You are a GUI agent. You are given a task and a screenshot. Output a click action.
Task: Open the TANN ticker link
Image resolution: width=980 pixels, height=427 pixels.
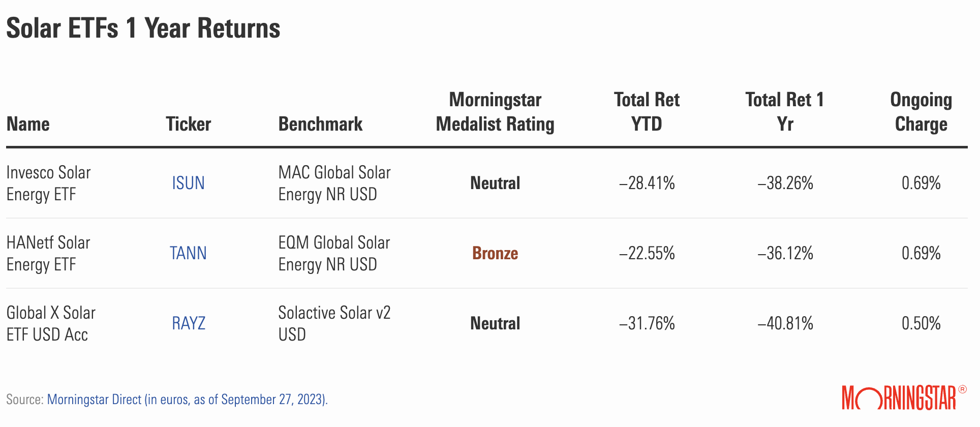coord(188,253)
